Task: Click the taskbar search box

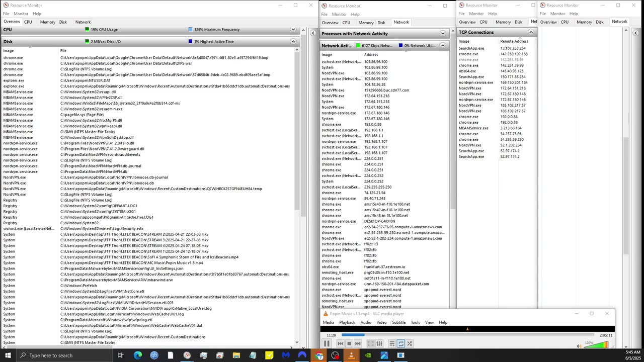Action: pyautogui.click(x=64, y=355)
